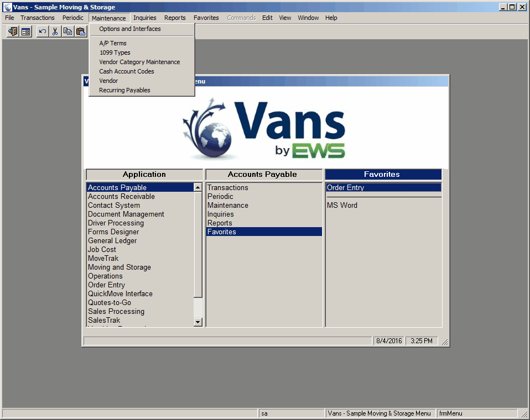Open the Window menu

(308, 18)
